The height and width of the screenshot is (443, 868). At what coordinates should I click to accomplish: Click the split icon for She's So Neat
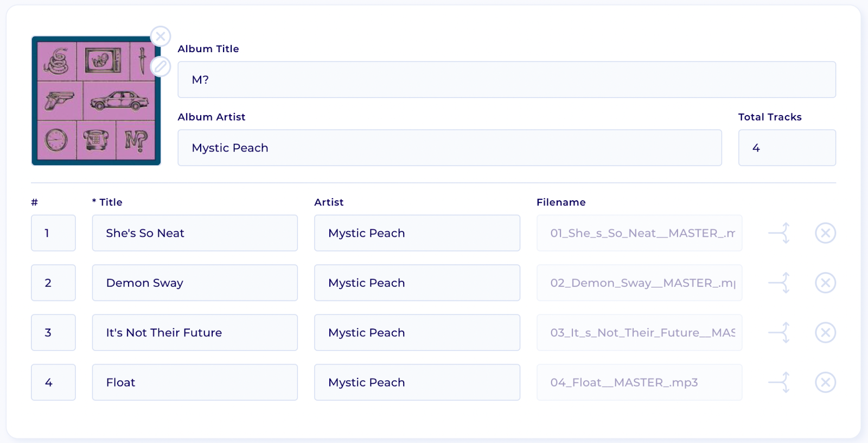(780, 233)
